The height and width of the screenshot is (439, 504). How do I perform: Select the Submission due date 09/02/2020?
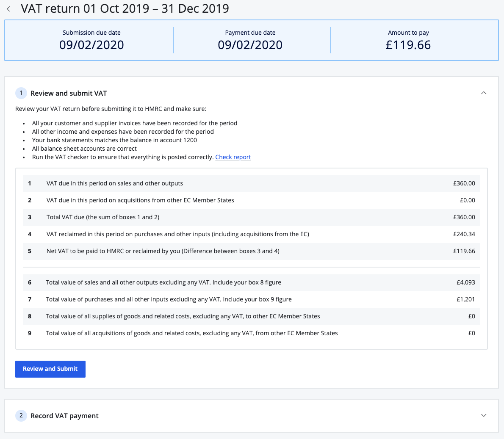91,44
